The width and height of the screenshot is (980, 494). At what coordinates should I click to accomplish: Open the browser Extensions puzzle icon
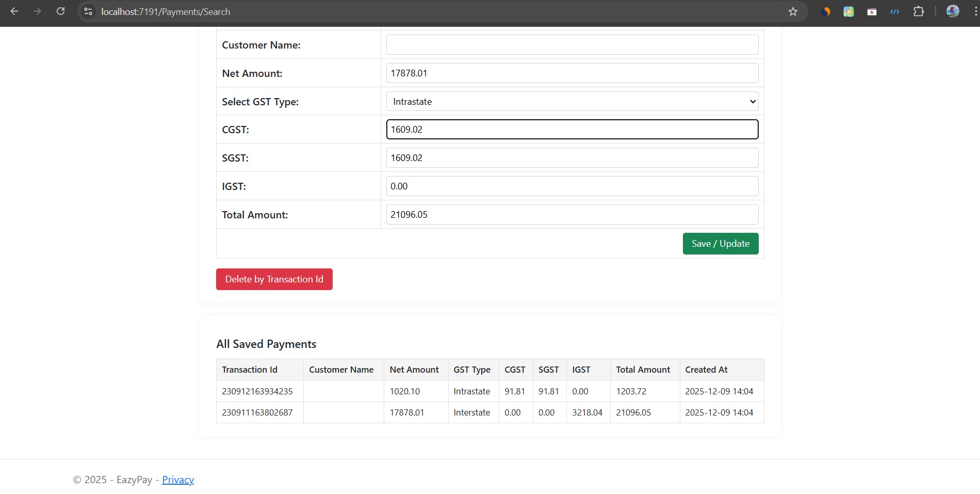point(918,11)
